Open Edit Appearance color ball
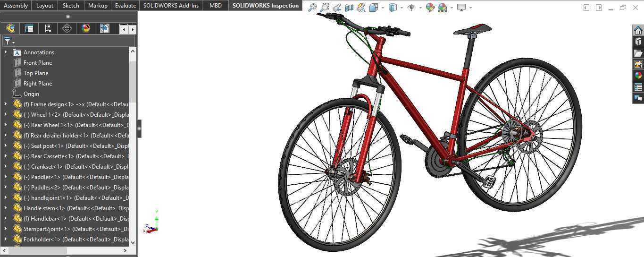Screen dimensions: 644x257 point(430,8)
